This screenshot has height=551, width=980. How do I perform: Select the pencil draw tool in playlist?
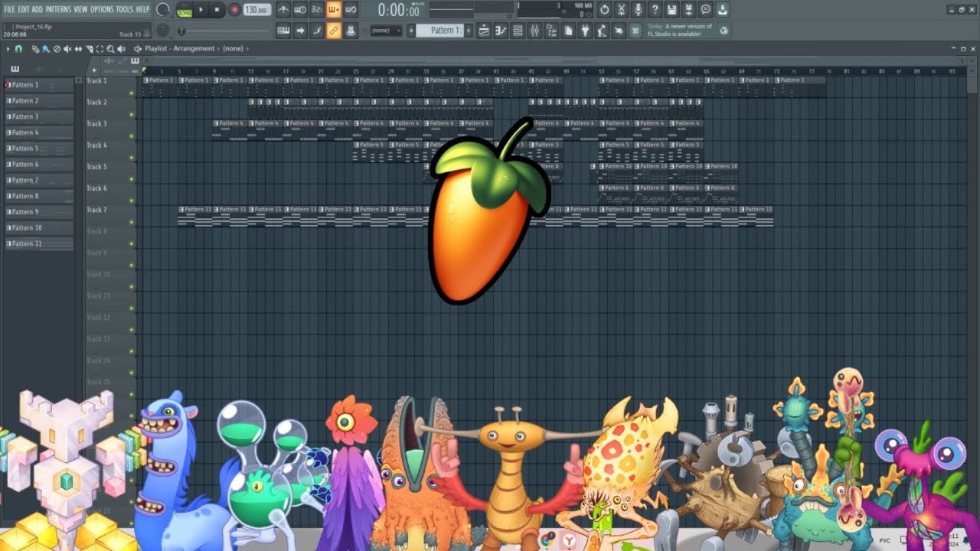coord(35,48)
